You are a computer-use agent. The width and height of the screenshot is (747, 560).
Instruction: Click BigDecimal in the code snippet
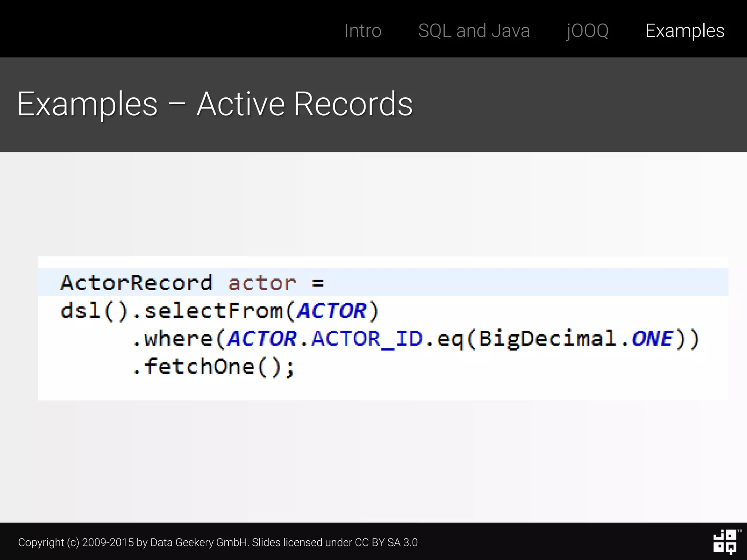click(547, 339)
